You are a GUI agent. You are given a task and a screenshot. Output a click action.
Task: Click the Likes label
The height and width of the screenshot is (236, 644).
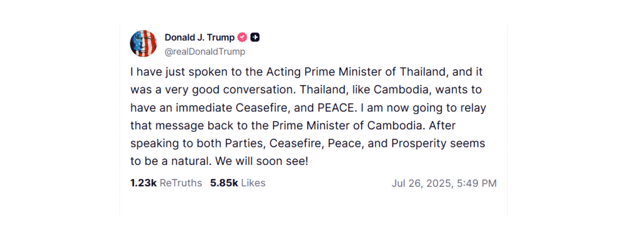pyautogui.click(x=253, y=183)
